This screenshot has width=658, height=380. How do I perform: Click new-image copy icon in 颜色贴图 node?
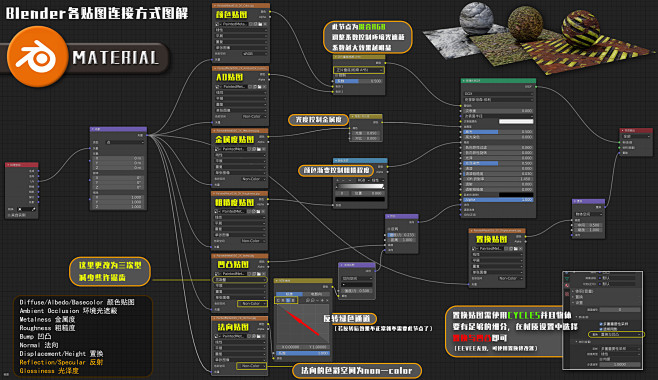pos(256,24)
